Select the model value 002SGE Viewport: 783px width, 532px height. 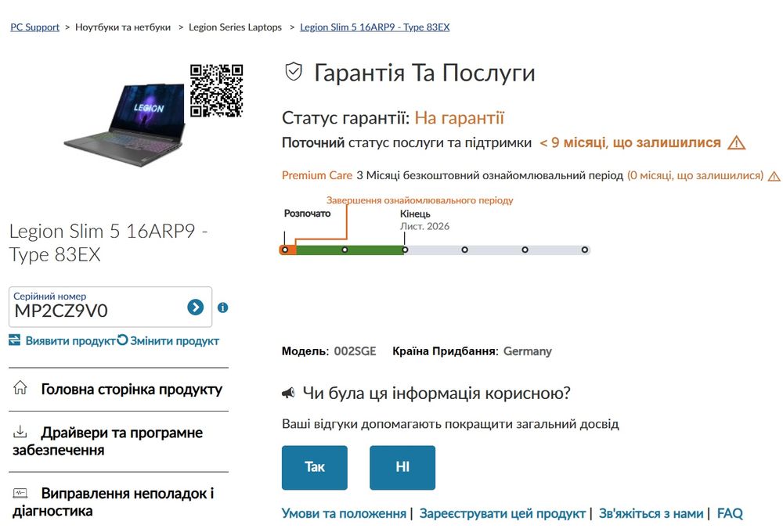click(355, 351)
